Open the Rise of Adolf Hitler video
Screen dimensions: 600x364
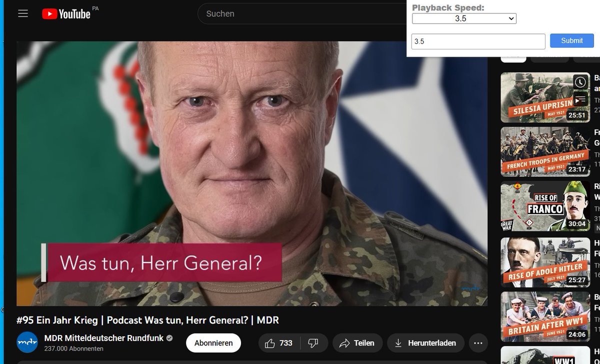[545, 262]
